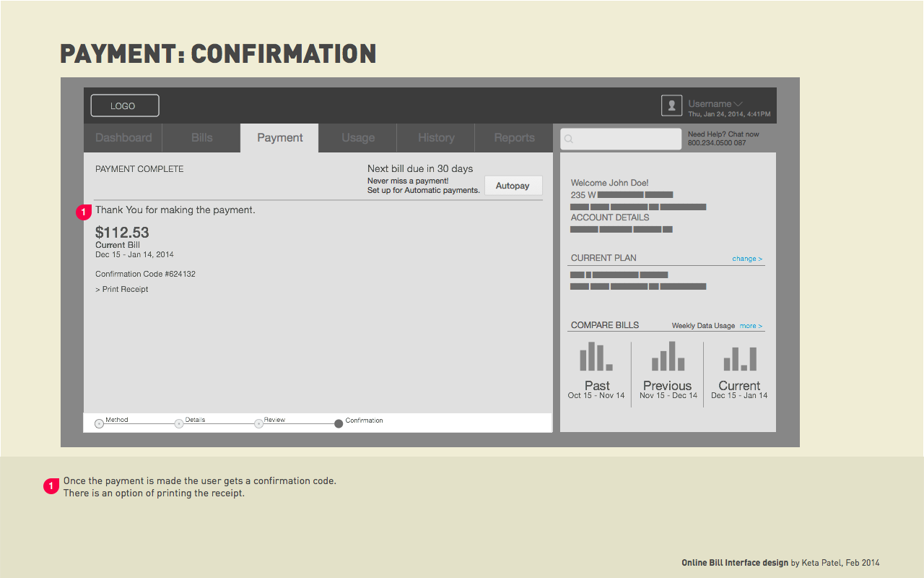
Task: Focus the search input field
Action: click(621, 139)
